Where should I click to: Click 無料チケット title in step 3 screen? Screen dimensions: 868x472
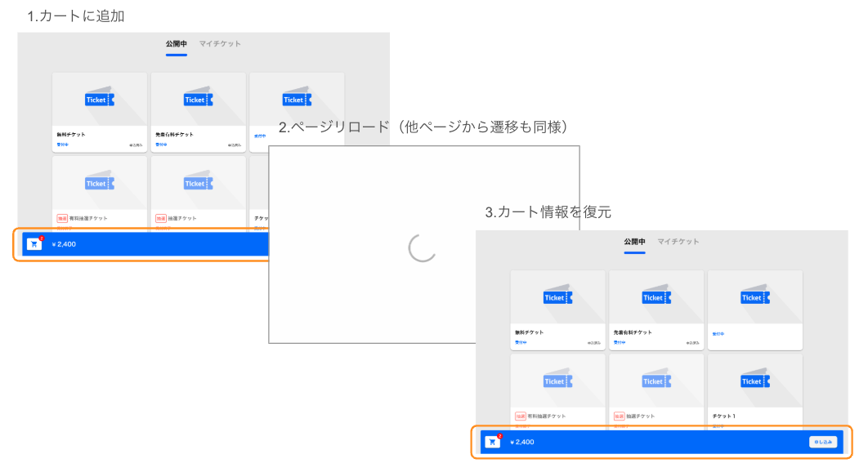pos(529,332)
